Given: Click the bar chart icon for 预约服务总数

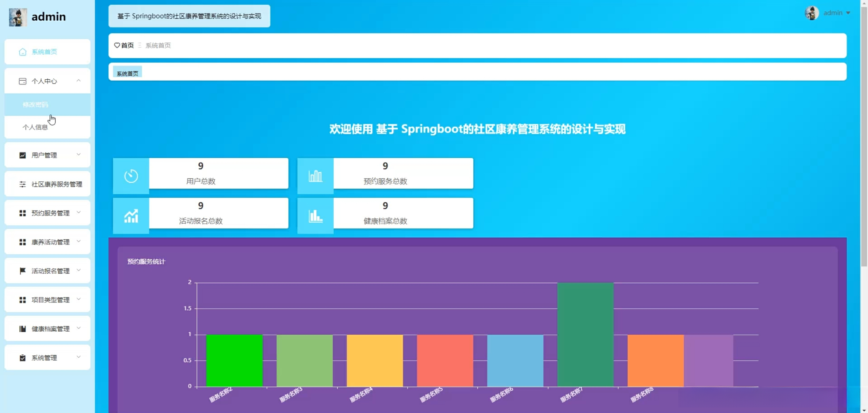Looking at the screenshot, I should (x=315, y=176).
